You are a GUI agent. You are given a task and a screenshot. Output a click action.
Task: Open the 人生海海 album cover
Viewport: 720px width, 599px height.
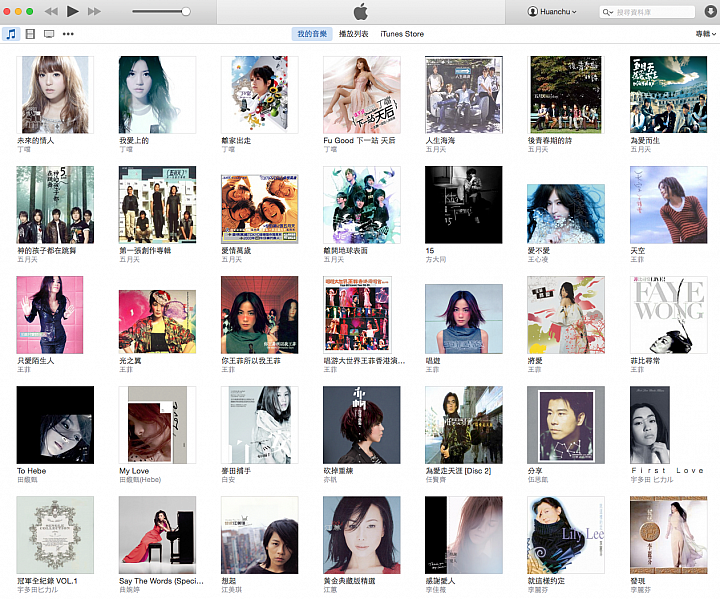464,95
